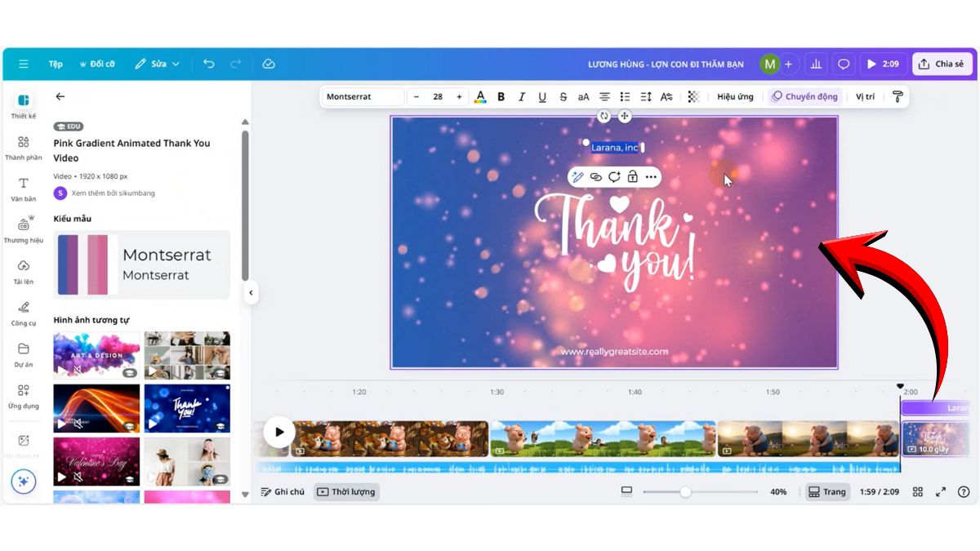Click the strikethrough formatting icon
Image resolution: width=980 pixels, height=551 pixels.
pyautogui.click(x=563, y=96)
